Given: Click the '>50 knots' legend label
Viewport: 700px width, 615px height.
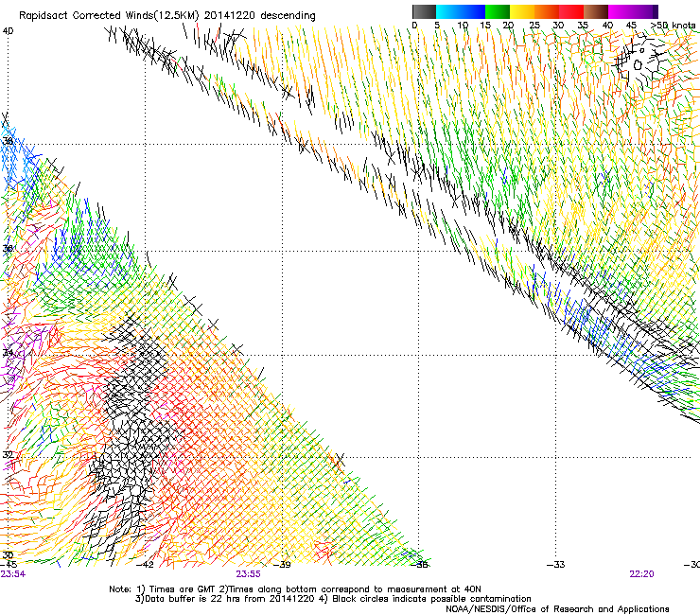Looking at the screenshot, I should pyautogui.click(x=674, y=26).
